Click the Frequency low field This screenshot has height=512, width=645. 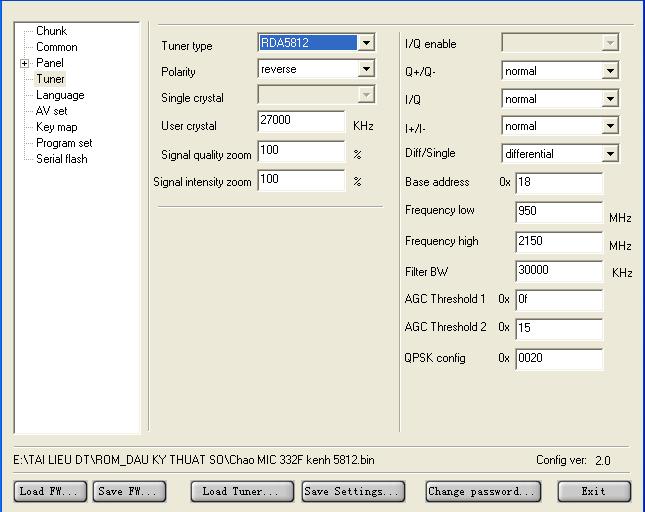[559, 212]
